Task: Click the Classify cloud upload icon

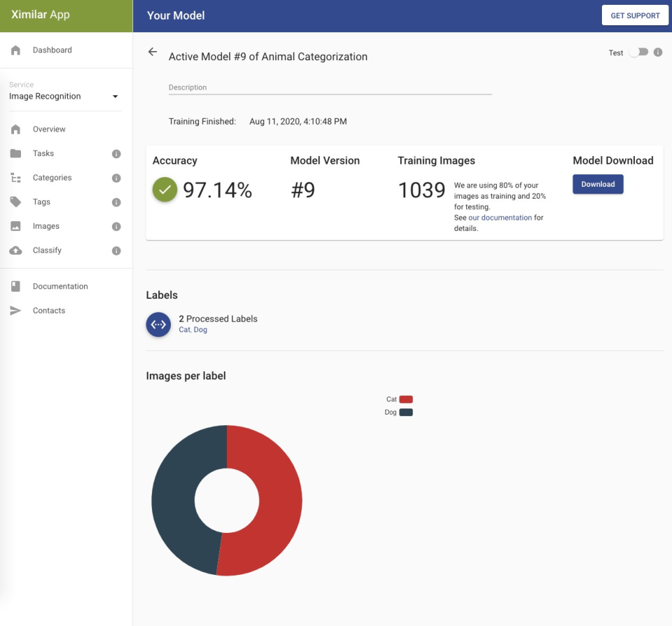Action: (x=15, y=250)
